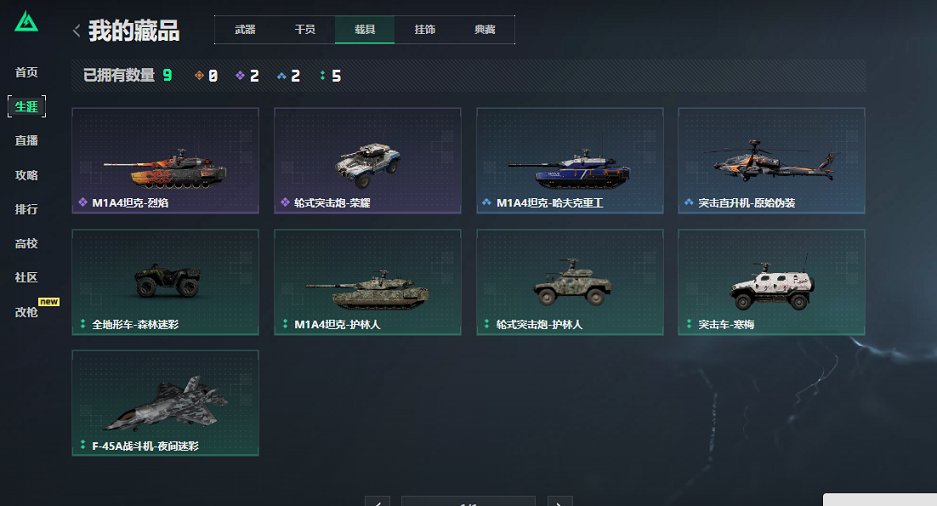
Task: Switch to the 武器 tab
Action: click(x=245, y=29)
